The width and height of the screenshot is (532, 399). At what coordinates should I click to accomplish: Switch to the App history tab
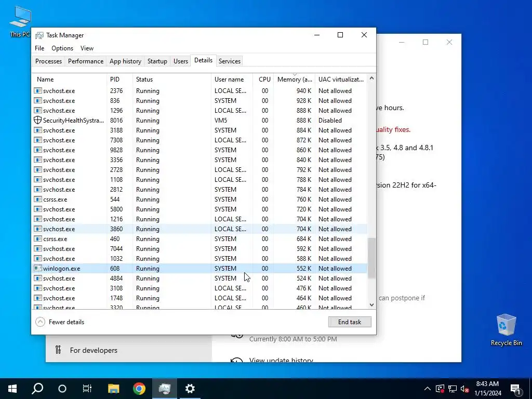click(x=125, y=61)
